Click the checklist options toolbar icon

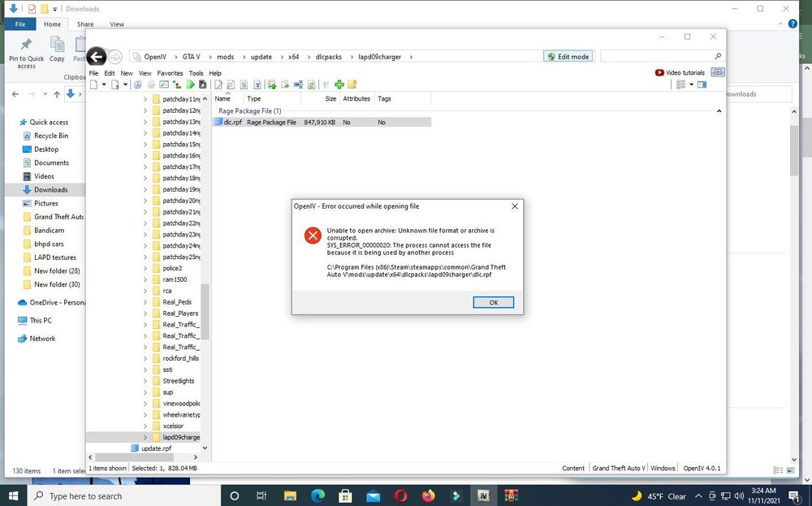164,84
